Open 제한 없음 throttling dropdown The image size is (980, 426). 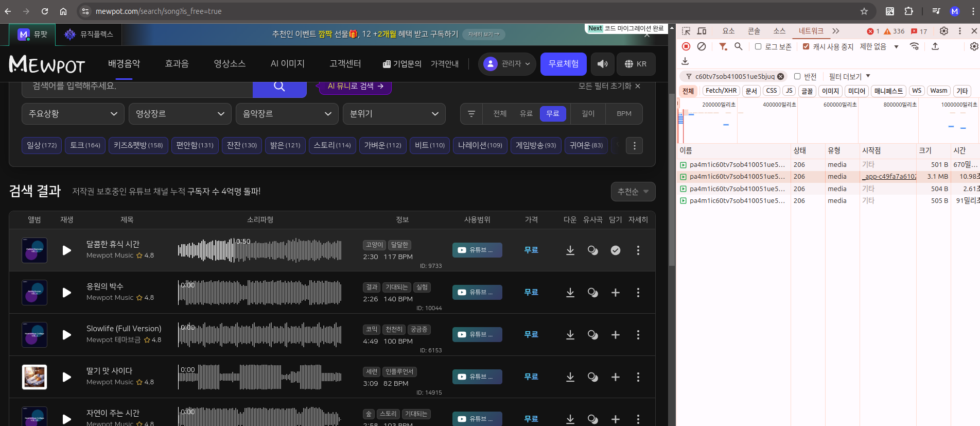pyautogui.click(x=879, y=46)
